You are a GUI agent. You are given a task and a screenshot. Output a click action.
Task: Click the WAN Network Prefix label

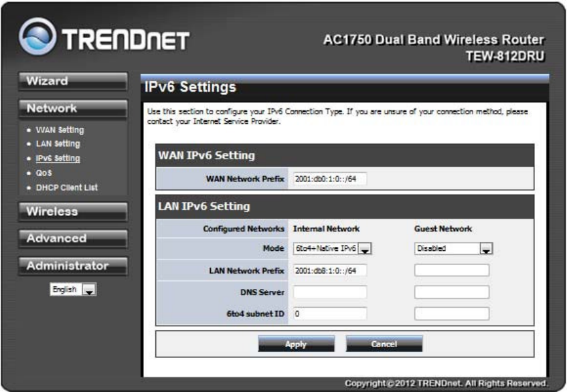point(245,179)
